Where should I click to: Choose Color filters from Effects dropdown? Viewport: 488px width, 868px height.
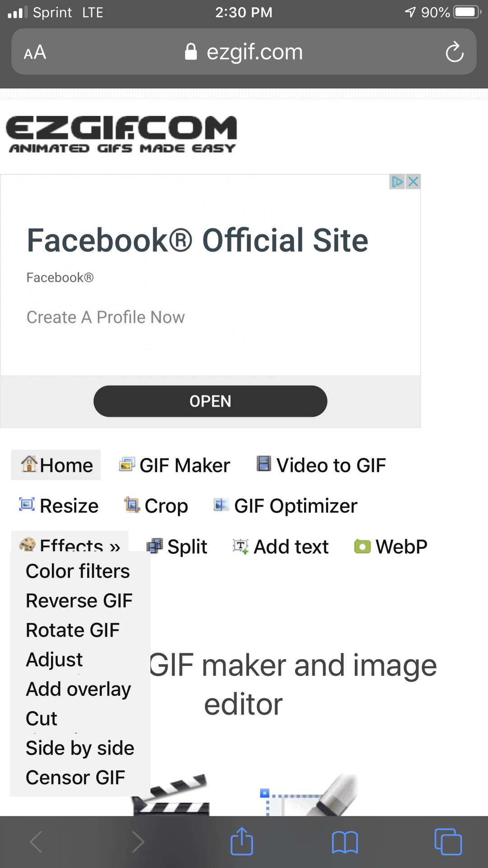point(78,571)
